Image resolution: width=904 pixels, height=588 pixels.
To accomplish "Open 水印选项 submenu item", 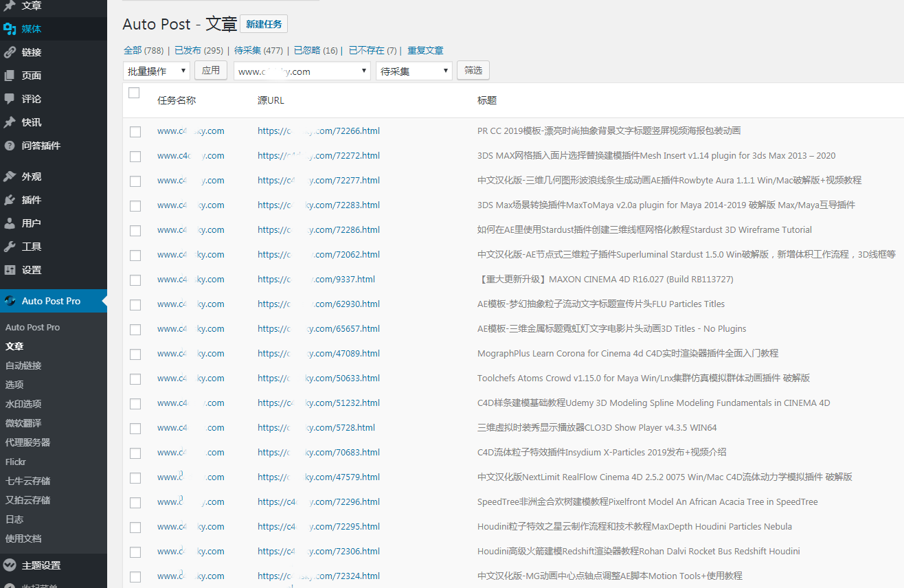I will tap(23, 404).
